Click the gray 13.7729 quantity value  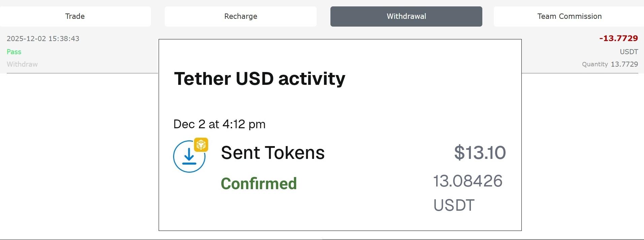coord(624,64)
